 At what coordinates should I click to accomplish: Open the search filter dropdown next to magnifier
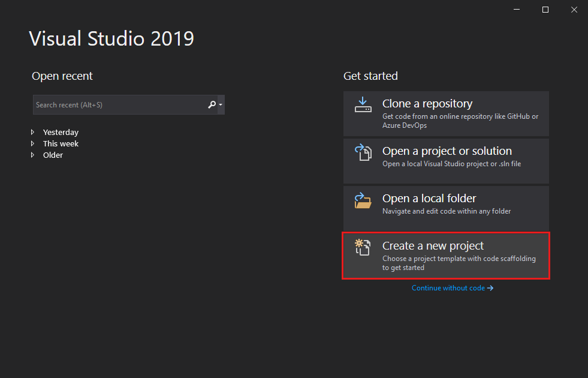[x=219, y=104]
